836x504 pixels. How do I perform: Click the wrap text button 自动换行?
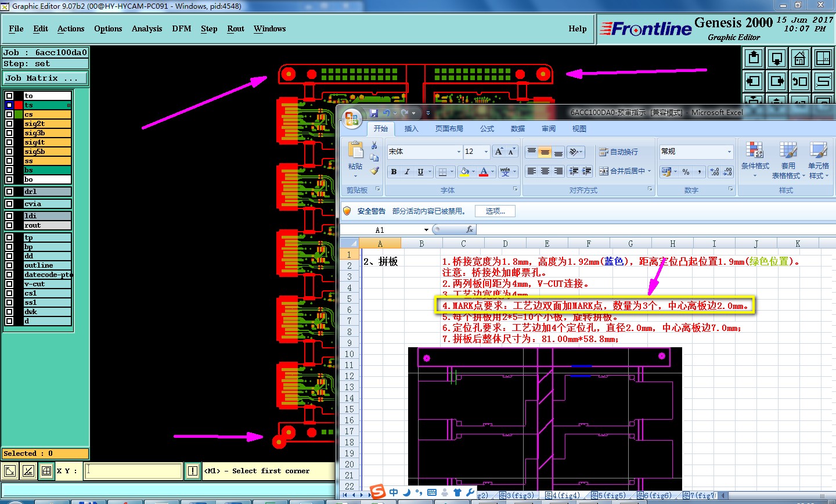[x=618, y=152]
